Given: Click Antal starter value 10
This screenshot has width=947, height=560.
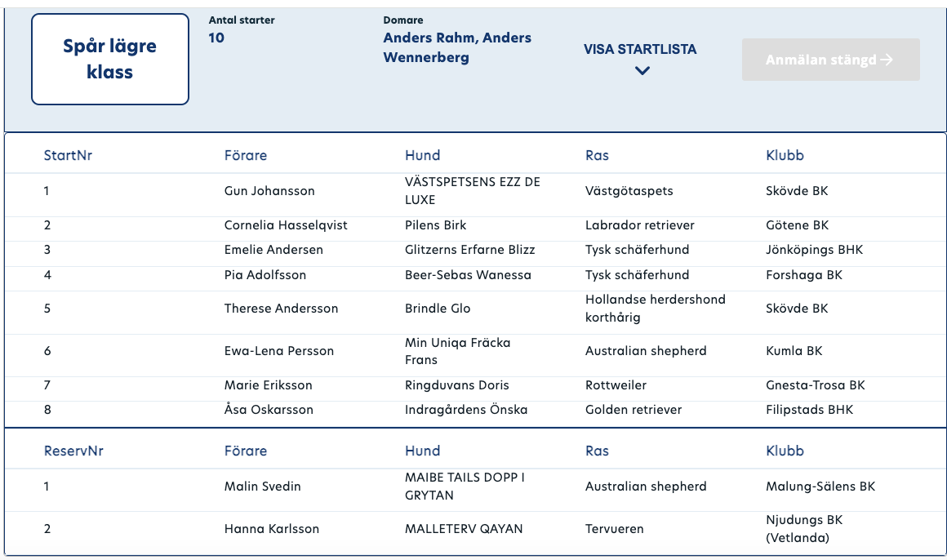Looking at the screenshot, I should tap(216, 38).
